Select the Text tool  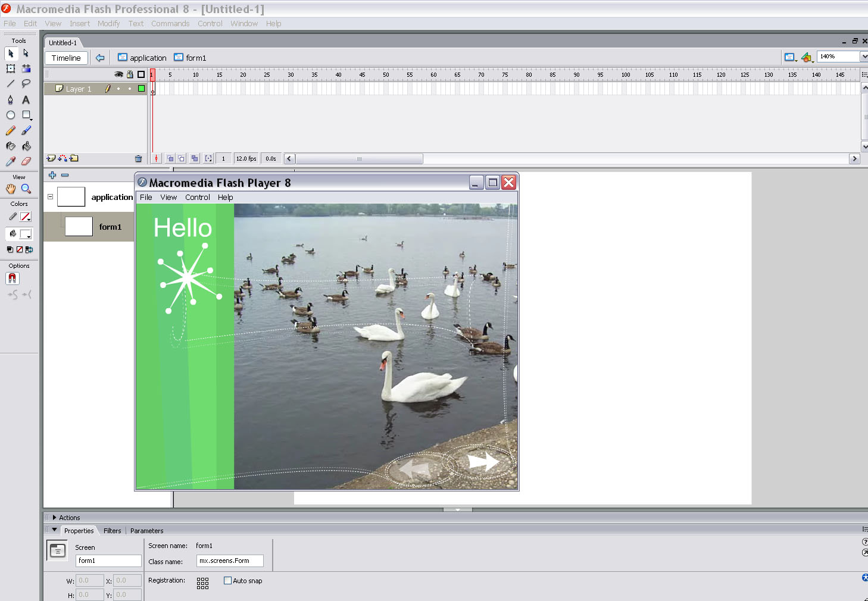(26, 100)
